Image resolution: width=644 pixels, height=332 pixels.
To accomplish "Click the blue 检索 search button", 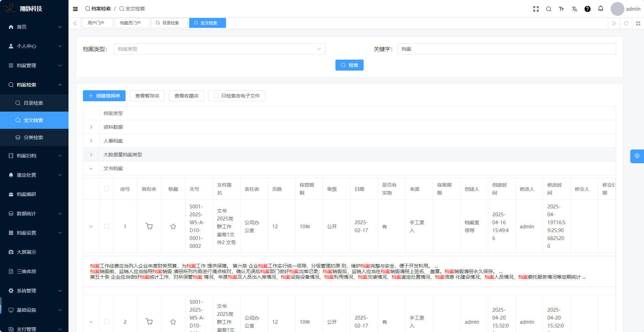I will (349, 65).
